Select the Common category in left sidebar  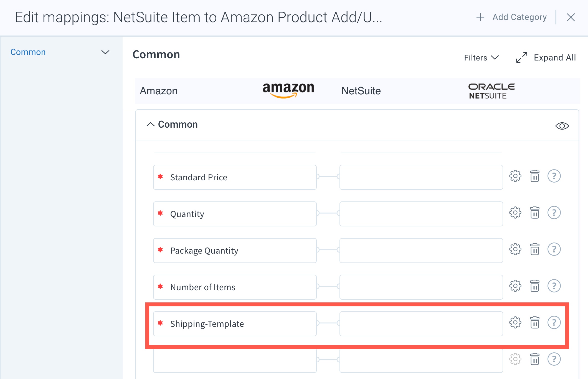pos(28,52)
